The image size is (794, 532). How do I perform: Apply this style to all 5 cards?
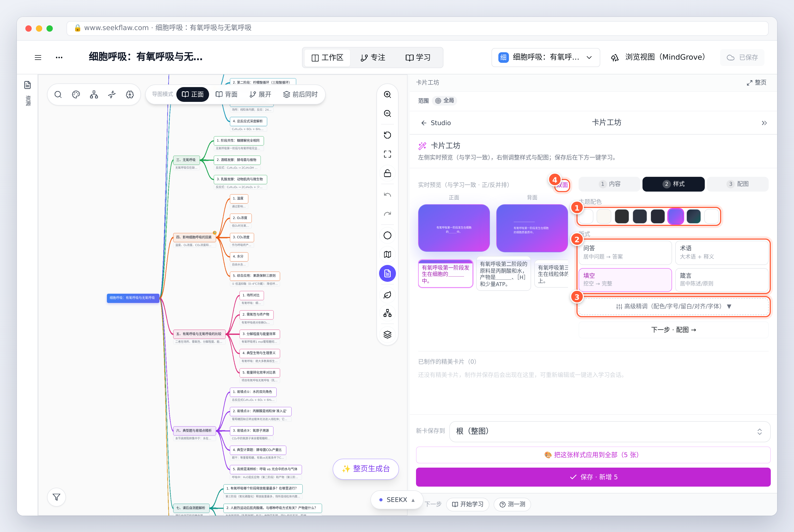(593, 455)
